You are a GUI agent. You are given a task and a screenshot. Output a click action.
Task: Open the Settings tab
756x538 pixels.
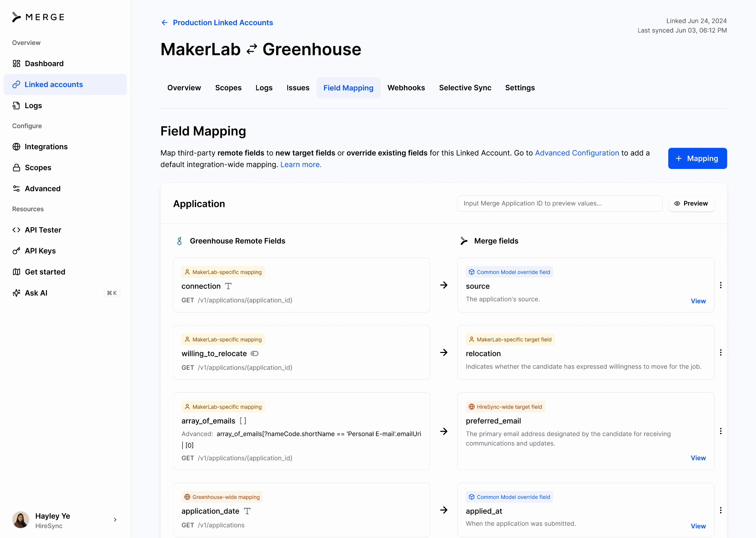(x=520, y=88)
